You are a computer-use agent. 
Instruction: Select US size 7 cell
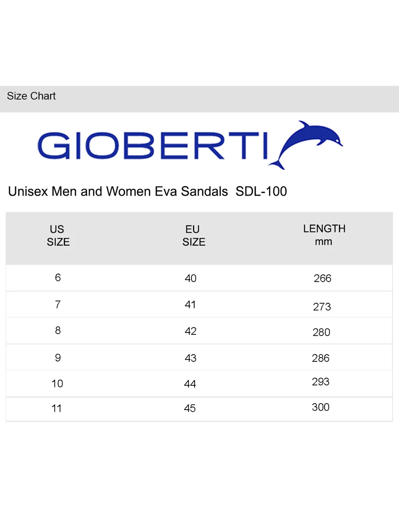click(58, 305)
